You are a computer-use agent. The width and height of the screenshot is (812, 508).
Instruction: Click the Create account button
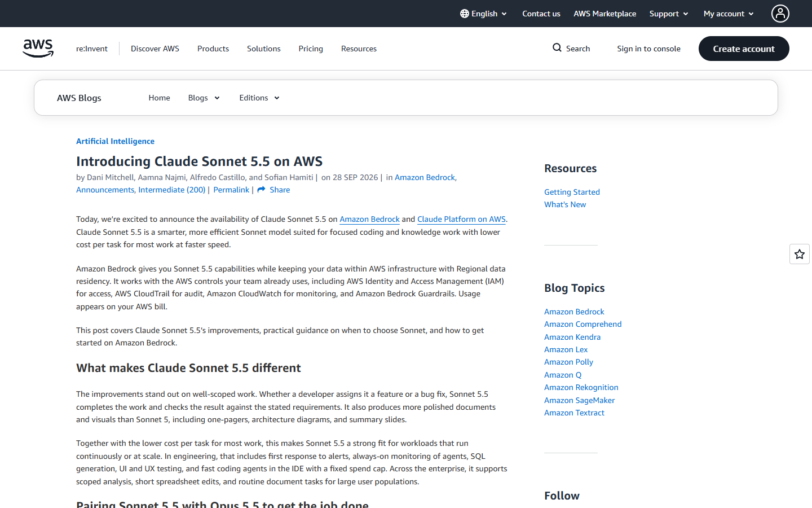[x=744, y=49]
